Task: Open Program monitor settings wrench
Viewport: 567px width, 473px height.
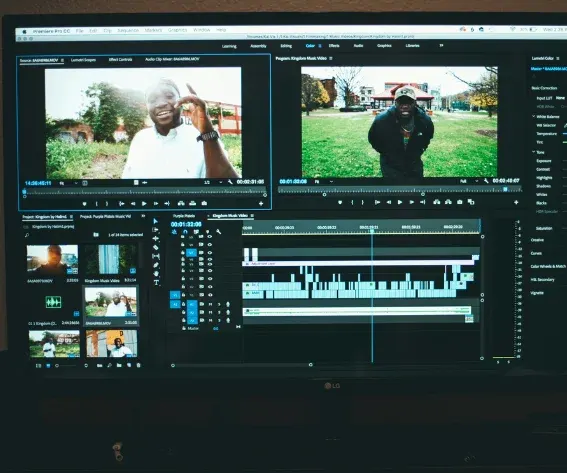Action: click(x=486, y=181)
